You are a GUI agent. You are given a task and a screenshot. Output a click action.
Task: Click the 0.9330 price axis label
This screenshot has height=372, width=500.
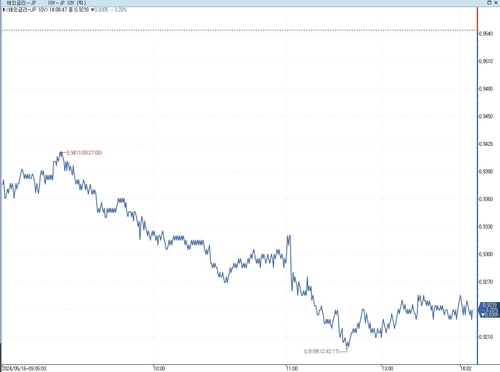click(486, 227)
